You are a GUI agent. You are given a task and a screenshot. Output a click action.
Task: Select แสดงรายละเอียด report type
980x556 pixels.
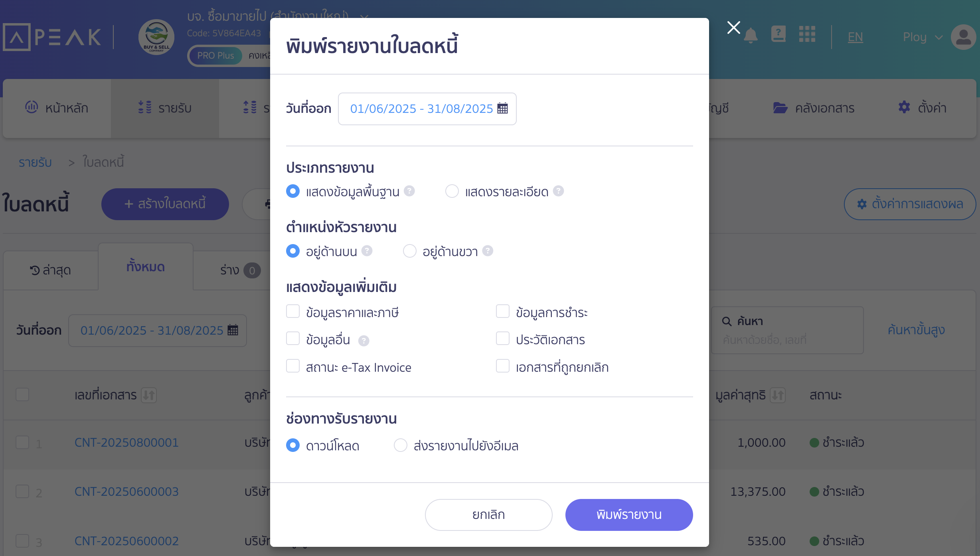click(452, 191)
